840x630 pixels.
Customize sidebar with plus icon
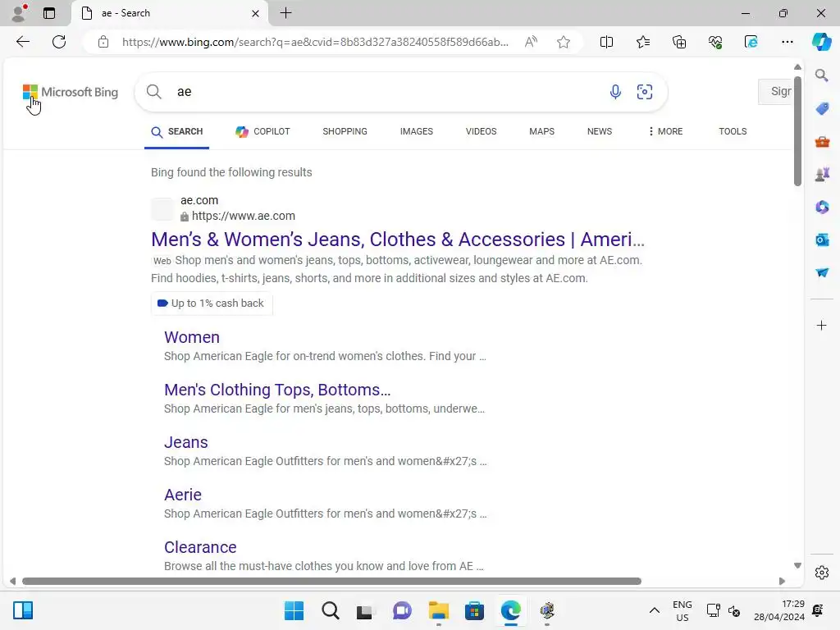pos(821,325)
